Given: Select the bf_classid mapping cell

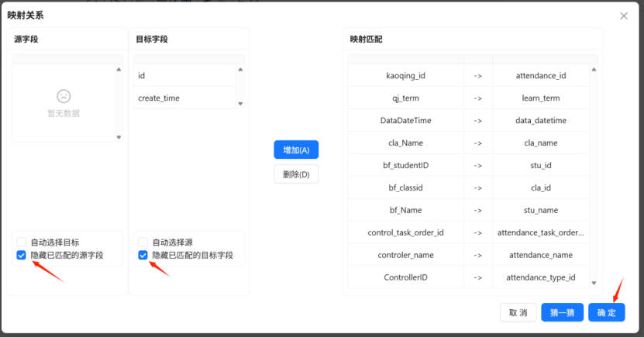Looking at the screenshot, I should (x=406, y=187).
